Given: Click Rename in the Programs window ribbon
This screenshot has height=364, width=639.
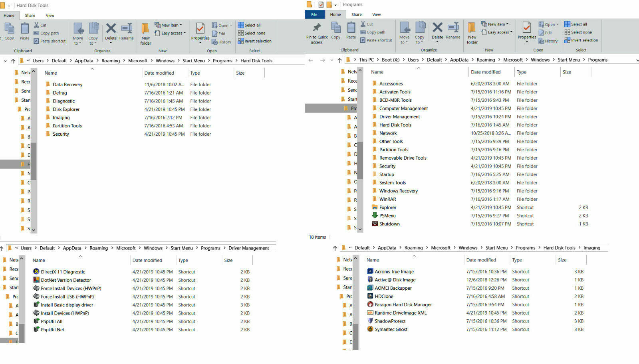Looking at the screenshot, I should coord(453,31).
